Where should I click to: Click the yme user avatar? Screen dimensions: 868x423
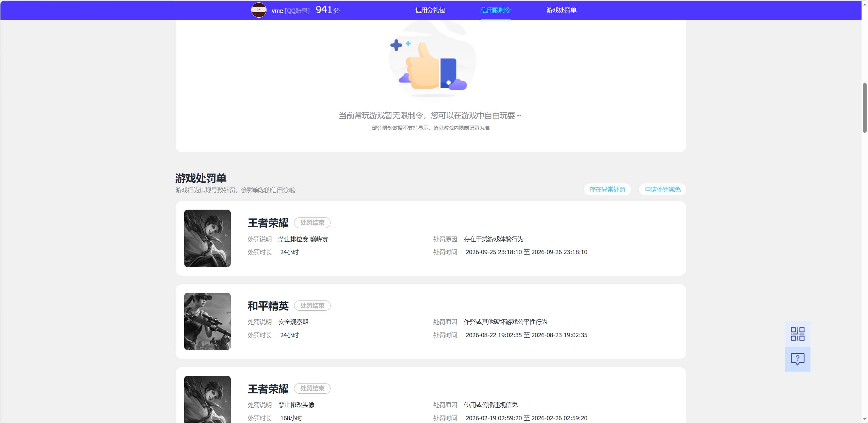(259, 10)
